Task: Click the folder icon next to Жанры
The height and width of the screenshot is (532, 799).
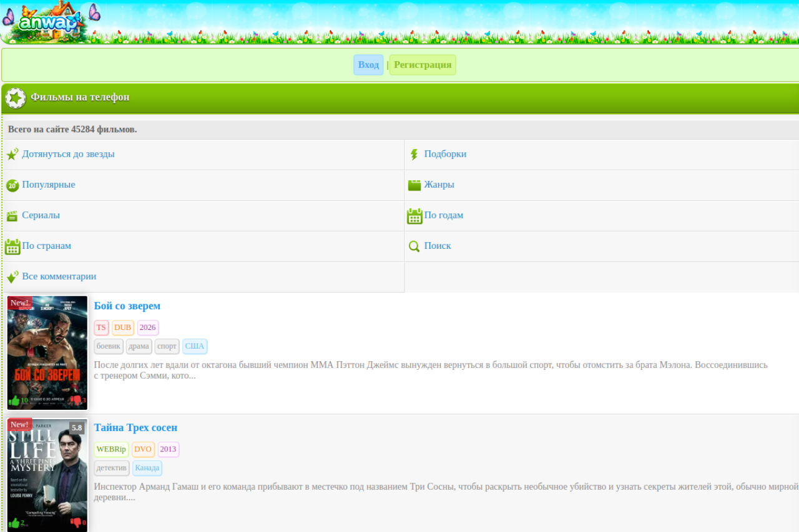Action: pyautogui.click(x=414, y=185)
